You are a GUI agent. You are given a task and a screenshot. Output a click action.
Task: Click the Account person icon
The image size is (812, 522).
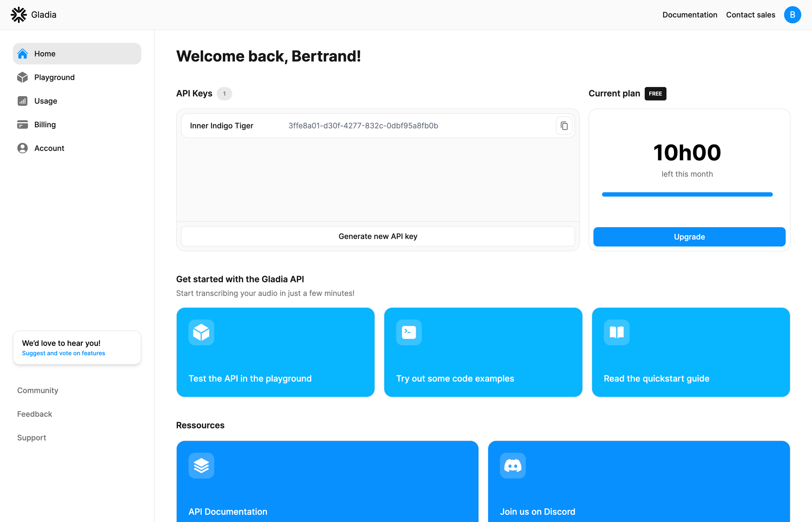(x=22, y=148)
